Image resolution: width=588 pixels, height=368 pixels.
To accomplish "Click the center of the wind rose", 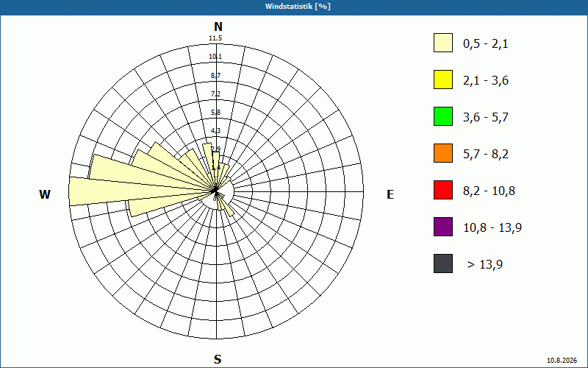I will pyautogui.click(x=215, y=191).
